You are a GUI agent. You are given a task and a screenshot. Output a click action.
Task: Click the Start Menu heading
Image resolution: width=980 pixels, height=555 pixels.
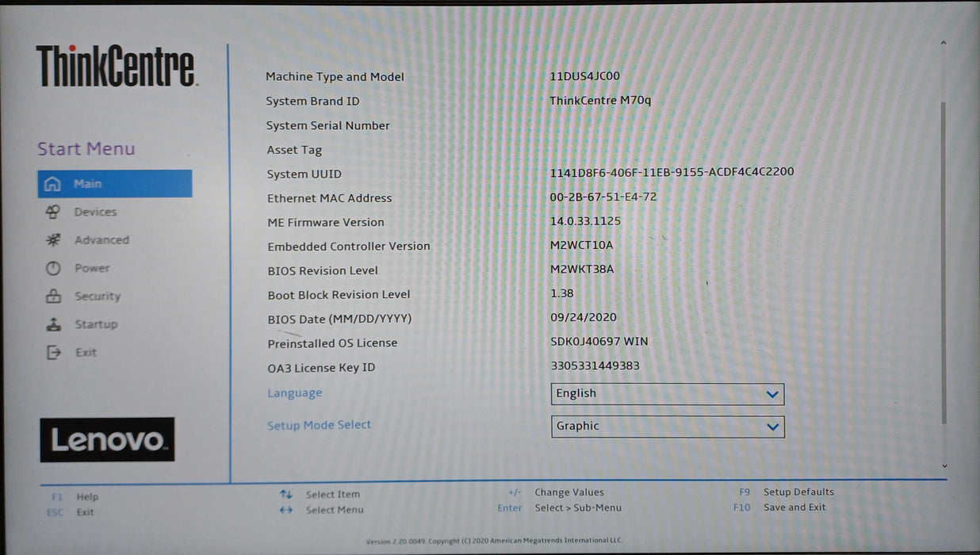point(86,149)
